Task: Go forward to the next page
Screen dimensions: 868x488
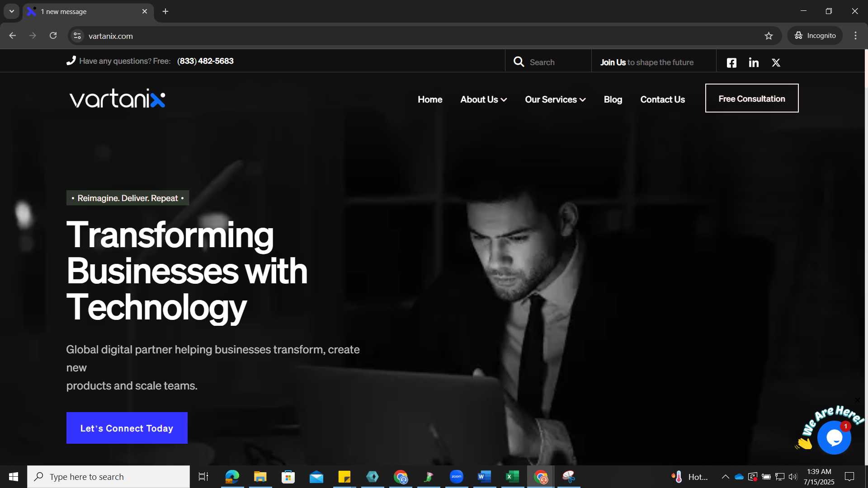Action: tap(33, 36)
